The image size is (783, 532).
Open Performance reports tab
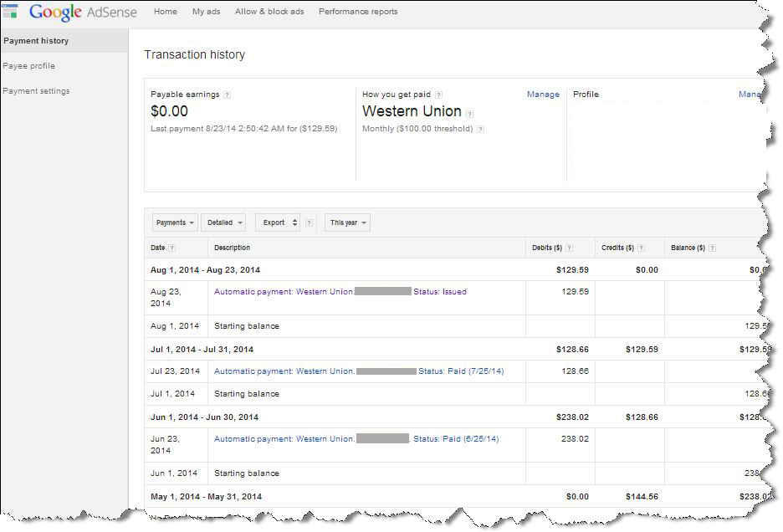coord(358,12)
